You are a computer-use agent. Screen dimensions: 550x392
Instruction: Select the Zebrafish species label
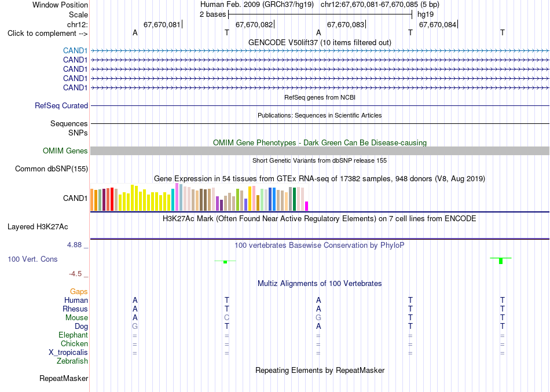pos(72,361)
